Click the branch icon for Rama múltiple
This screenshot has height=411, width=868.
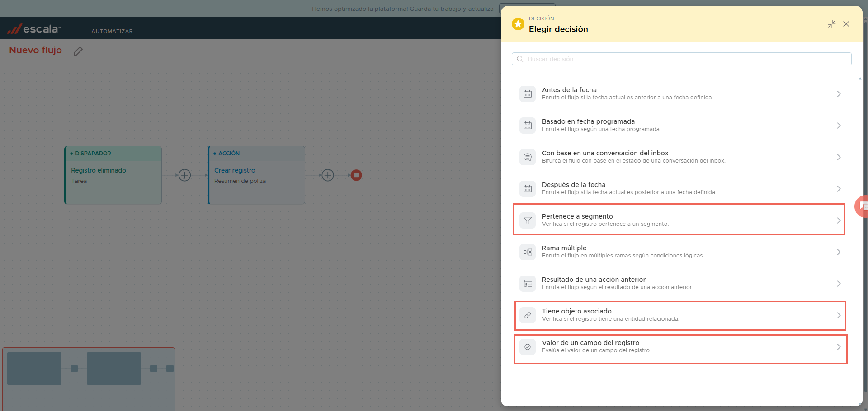click(528, 252)
